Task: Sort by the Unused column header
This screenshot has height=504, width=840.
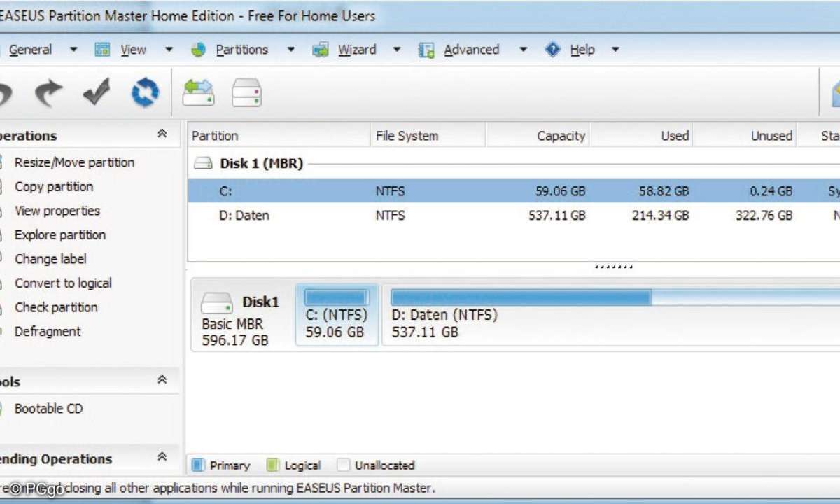Action: [x=745, y=136]
